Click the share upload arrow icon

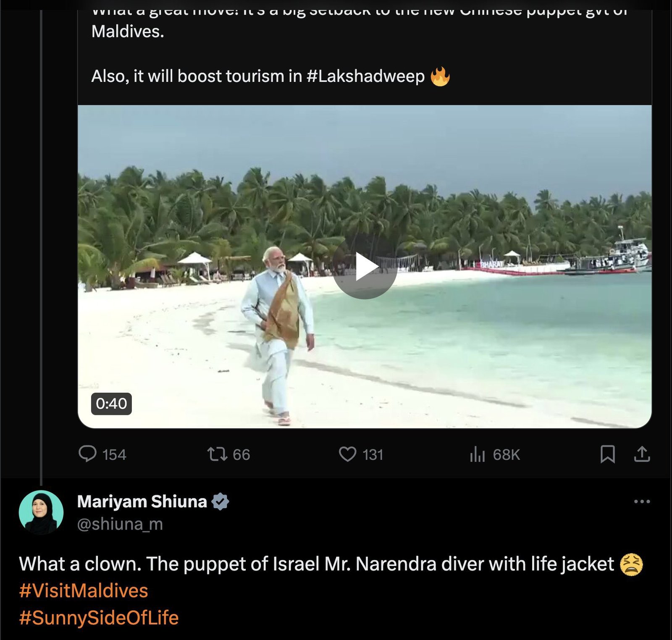pos(642,454)
